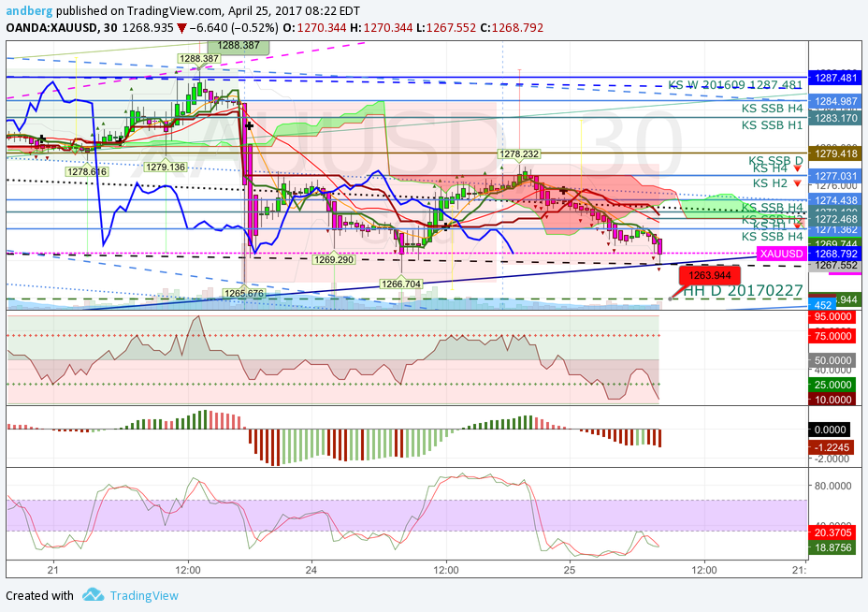Click the blue 452 volume axis label
The width and height of the screenshot is (868, 612).
(822, 305)
